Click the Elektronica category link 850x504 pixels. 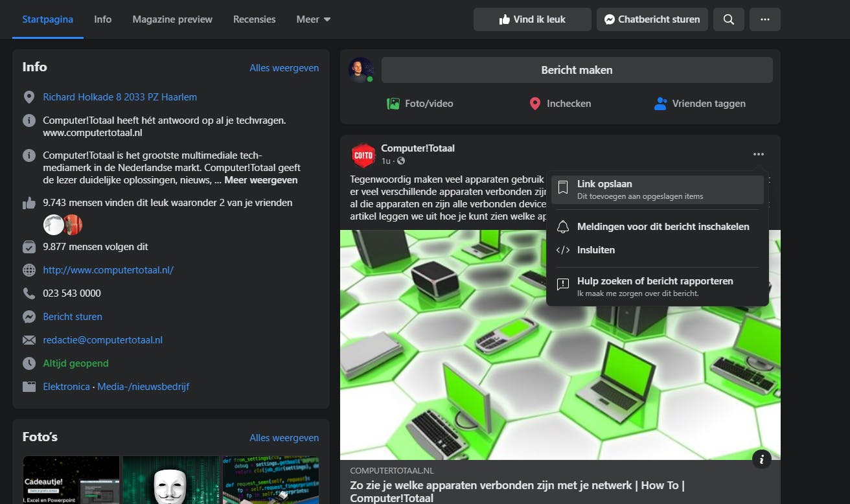pyautogui.click(x=67, y=387)
